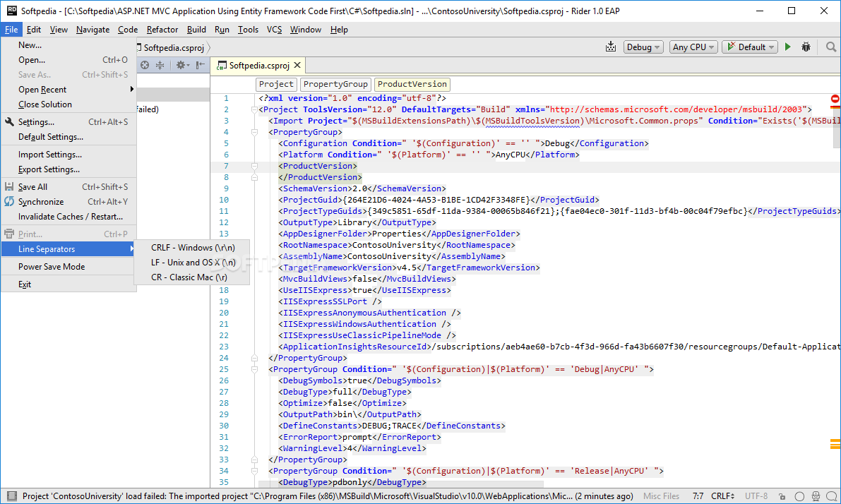Open the File menu
The height and width of the screenshot is (504, 841).
click(x=11, y=30)
